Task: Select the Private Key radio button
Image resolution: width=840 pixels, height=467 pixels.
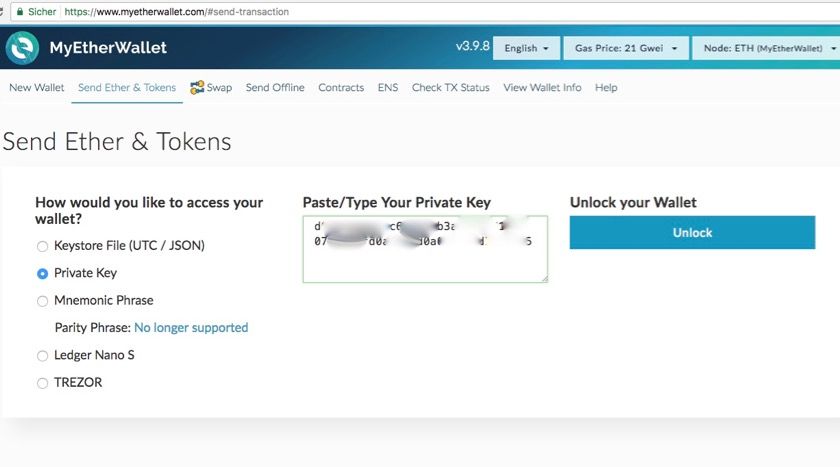Action: pos(42,274)
